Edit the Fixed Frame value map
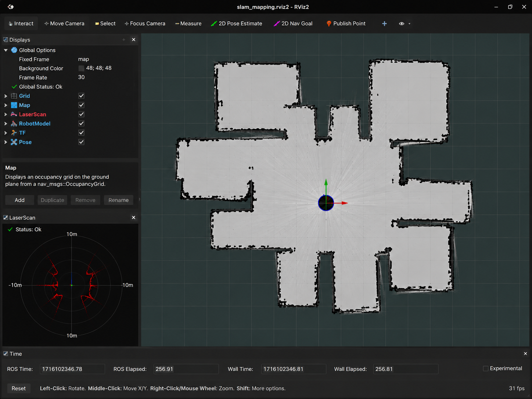Screen dimensions: 532x399 tap(84, 59)
